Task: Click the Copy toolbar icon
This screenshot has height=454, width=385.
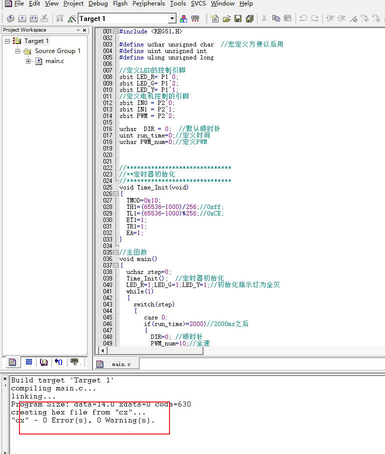Action: [x=276, y=19]
